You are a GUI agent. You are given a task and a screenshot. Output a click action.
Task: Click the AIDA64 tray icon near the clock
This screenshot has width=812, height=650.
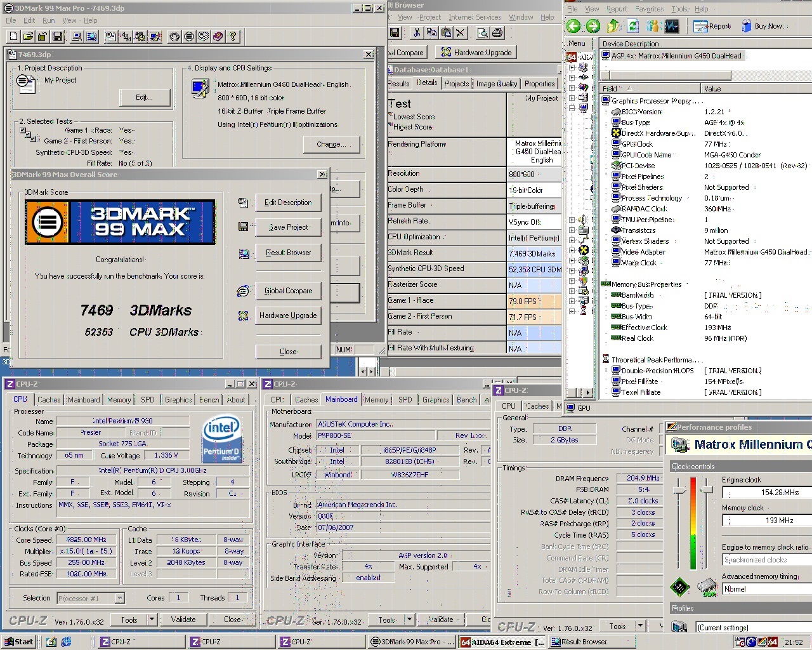click(x=773, y=642)
